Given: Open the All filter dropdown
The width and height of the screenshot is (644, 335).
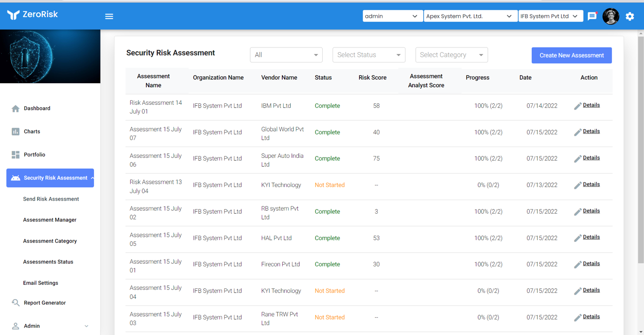Looking at the screenshot, I should click(286, 55).
